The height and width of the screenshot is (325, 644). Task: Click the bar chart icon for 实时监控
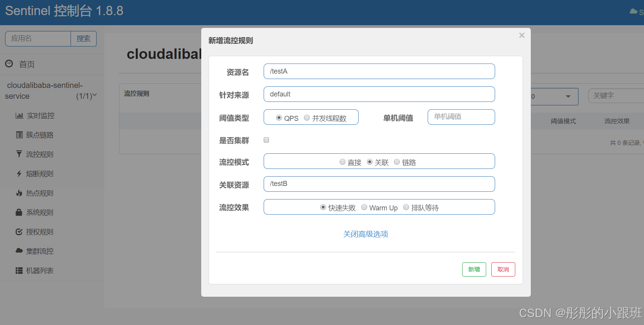coord(19,115)
